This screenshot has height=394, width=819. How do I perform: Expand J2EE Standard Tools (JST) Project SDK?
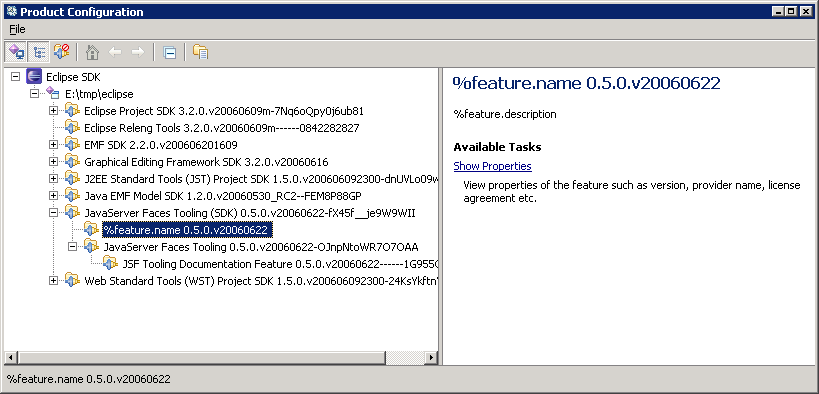(53, 179)
